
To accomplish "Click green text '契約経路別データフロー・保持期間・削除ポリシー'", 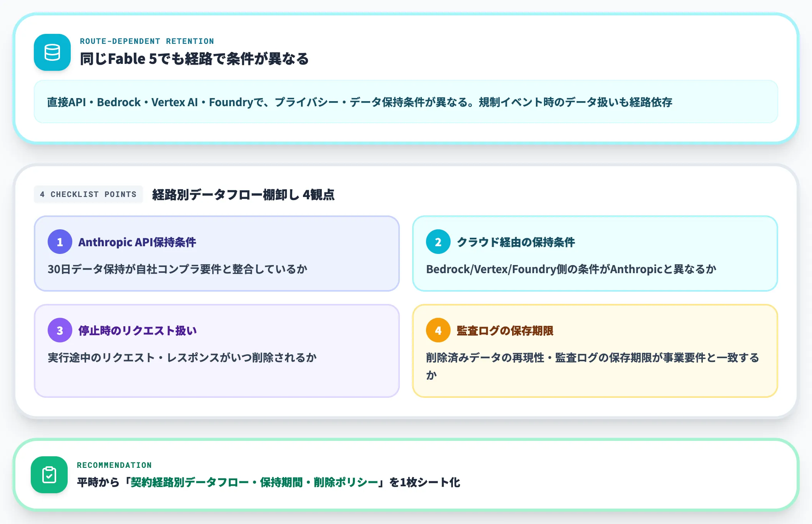I will pos(254,482).
